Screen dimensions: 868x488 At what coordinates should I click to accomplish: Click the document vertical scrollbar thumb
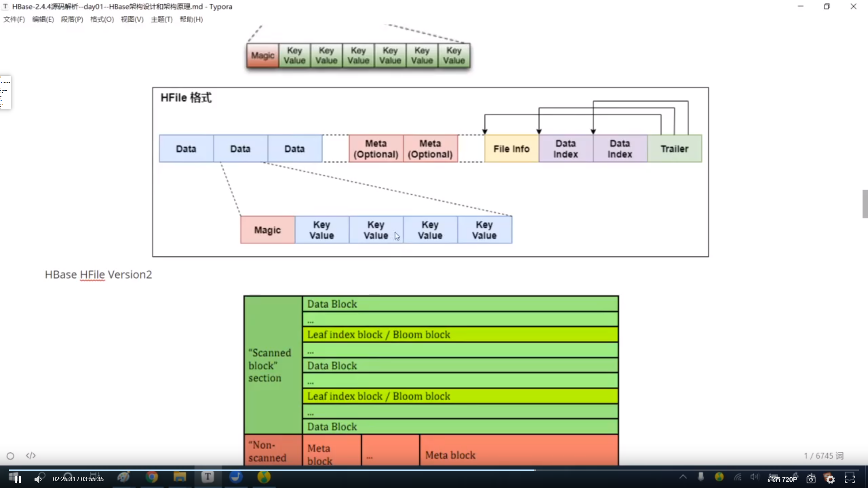click(865, 204)
